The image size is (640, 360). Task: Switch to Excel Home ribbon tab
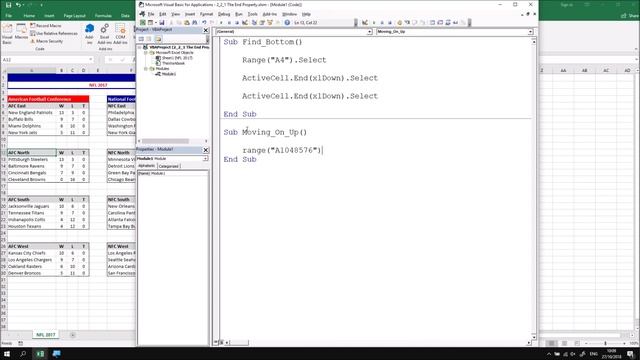click(x=29, y=16)
